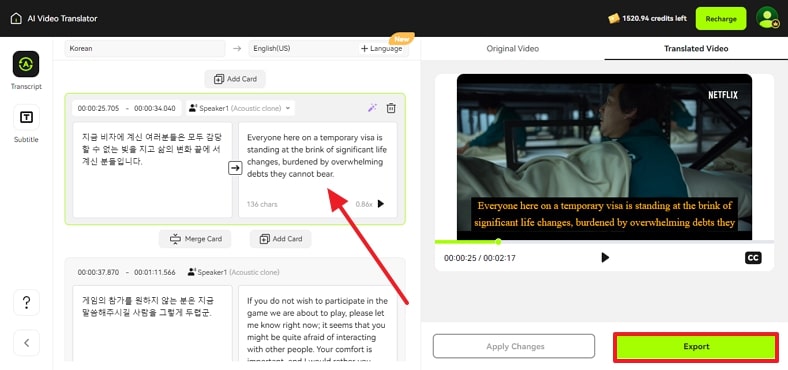Screen dimensions: 788x370
Task: Click AI Video Translator title
Action: (62, 19)
